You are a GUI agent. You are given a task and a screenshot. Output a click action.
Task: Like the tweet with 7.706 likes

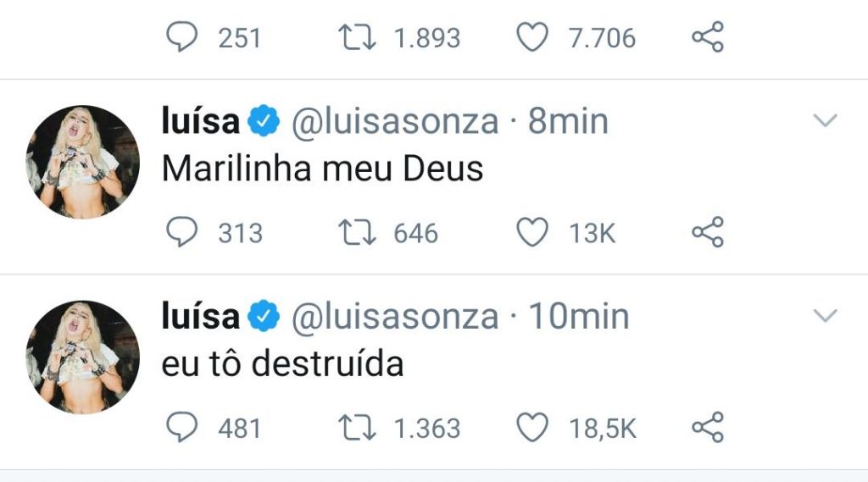click(x=532, y=37)
